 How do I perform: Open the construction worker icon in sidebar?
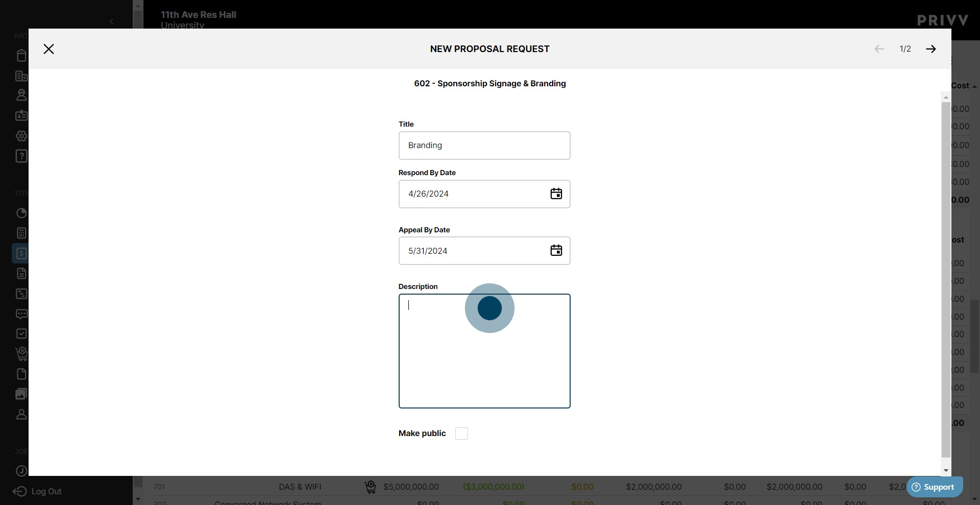tap(21, 95)
